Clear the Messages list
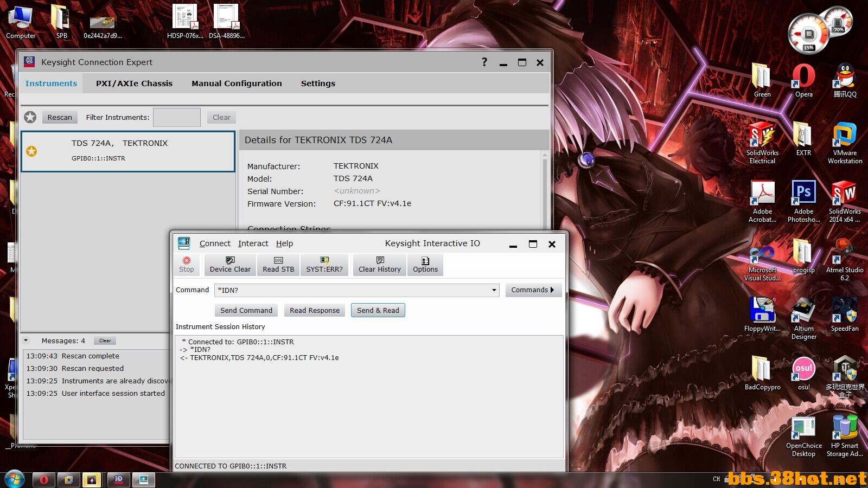 click(105, 341)
